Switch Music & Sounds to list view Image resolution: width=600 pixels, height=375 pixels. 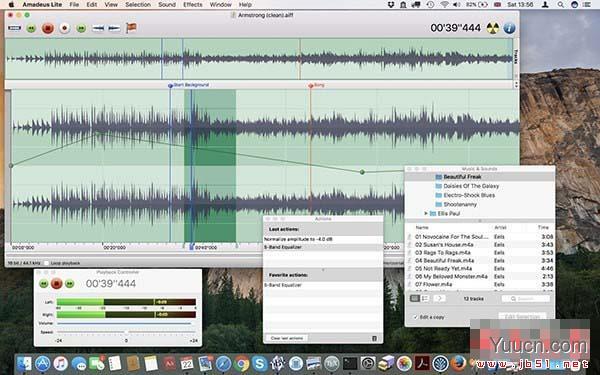425,298
